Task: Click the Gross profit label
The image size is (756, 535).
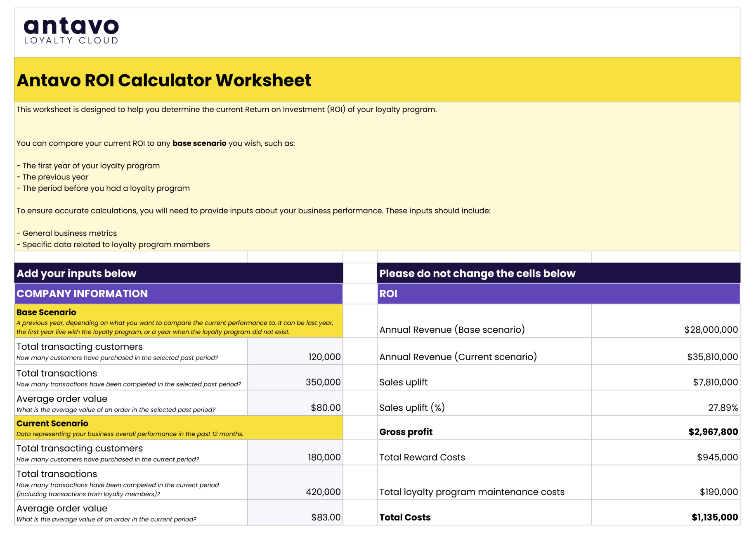Action: [406, 432]
